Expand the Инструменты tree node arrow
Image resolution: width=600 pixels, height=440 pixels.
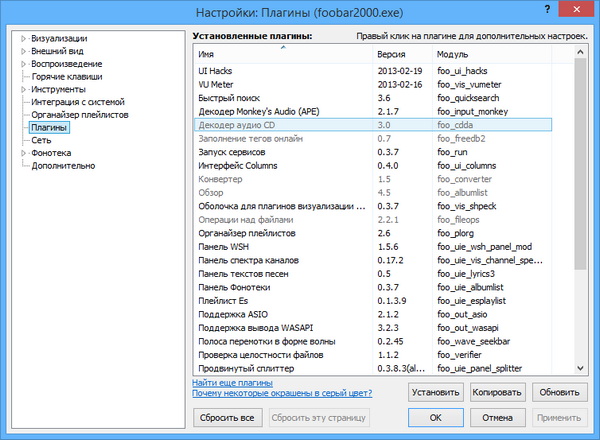[x=23, y=90]
